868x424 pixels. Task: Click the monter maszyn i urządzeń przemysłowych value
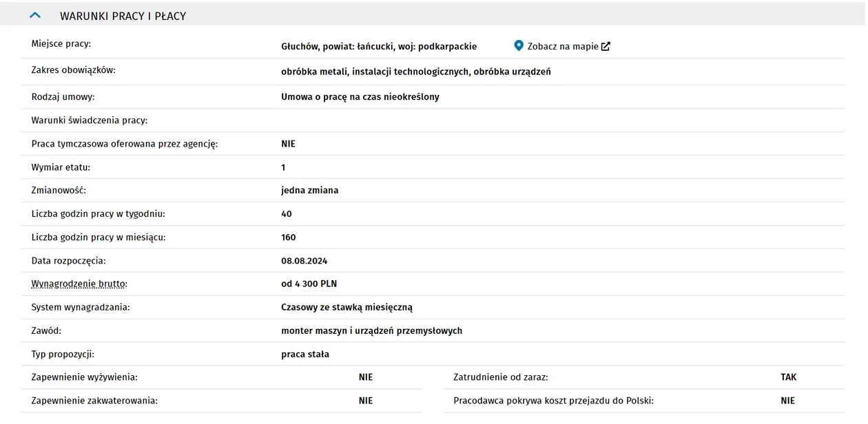point(372,331)
